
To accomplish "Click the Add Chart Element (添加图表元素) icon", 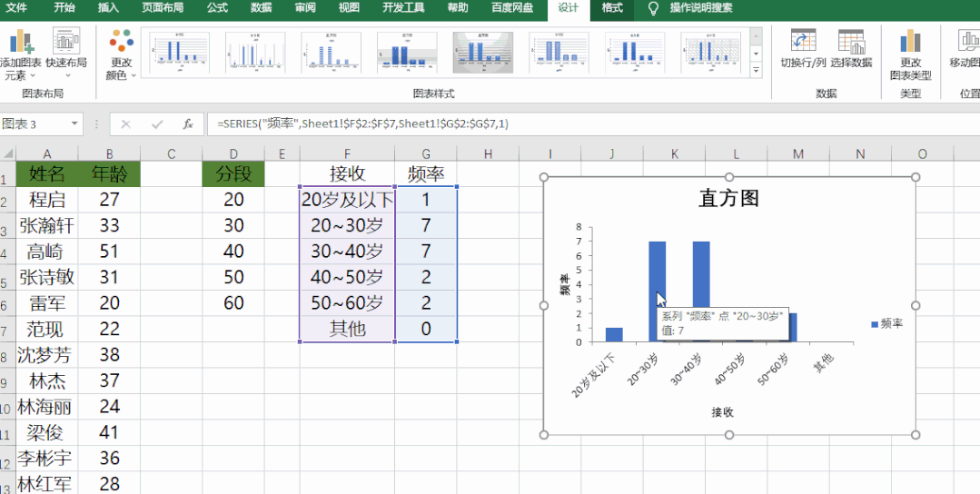I will (x=21, y=41).
